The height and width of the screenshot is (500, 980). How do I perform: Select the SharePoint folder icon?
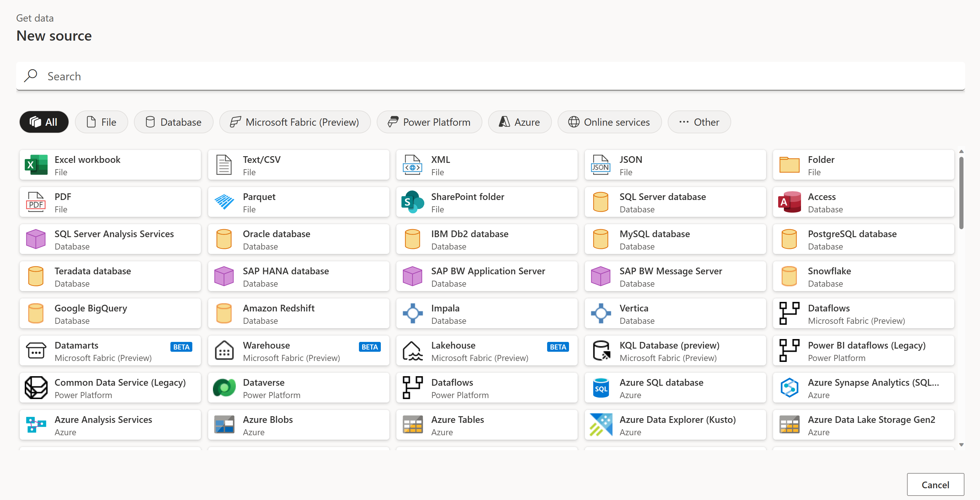pos(412,202)
